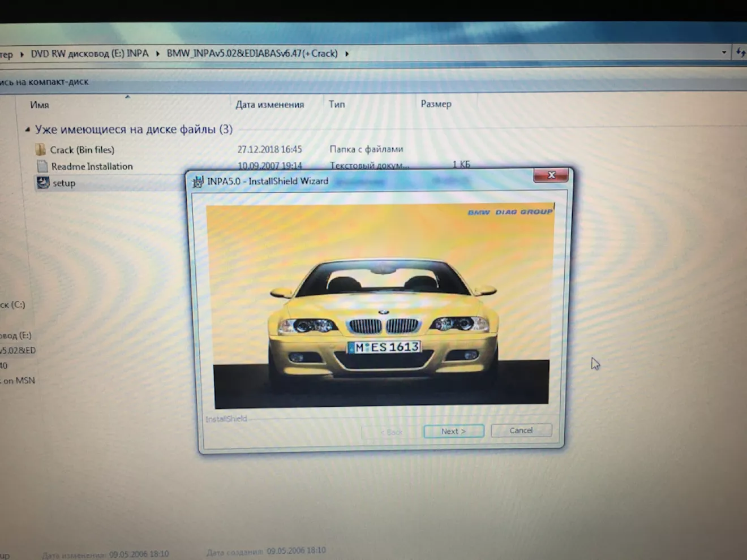Select the Readme Installation file icon
This screenshot has height=560, width=747.
(42, 166)
